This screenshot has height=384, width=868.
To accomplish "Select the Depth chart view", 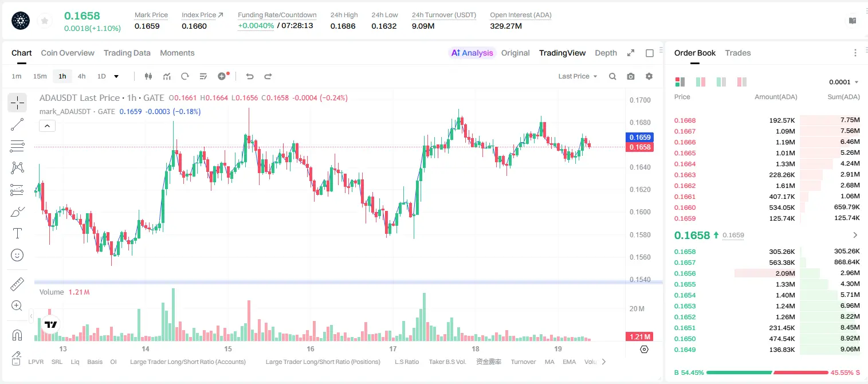I will pyautogui.click(x=606, y=53).
